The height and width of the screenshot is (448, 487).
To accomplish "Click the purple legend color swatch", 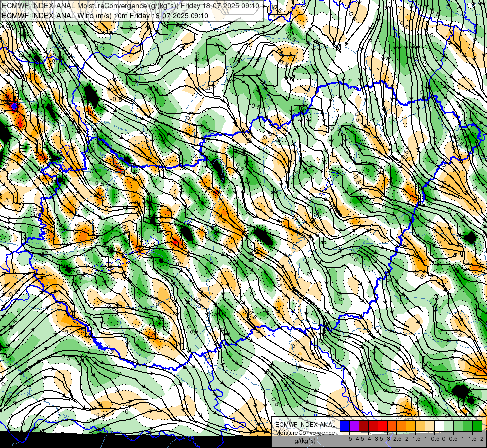I will coord(354,426).
